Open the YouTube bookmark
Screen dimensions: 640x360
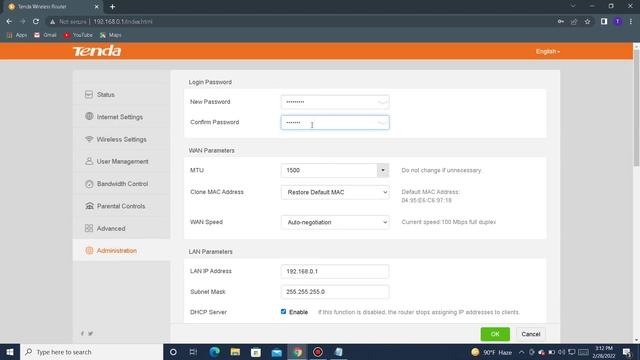(x=78, y=35)
